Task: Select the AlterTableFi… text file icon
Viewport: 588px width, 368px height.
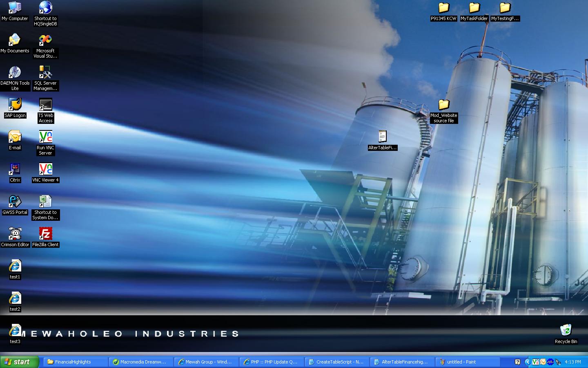Action: coord(382,137)
